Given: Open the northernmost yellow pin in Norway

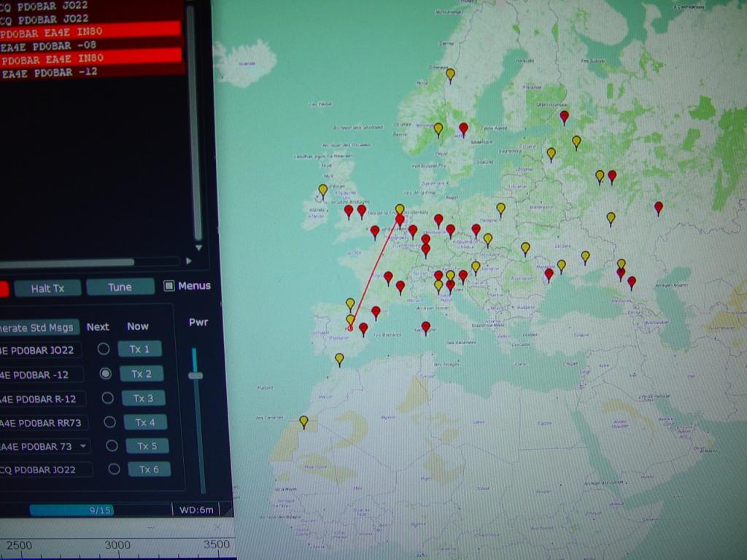Looking at the screenshot, I should (450, 75).
